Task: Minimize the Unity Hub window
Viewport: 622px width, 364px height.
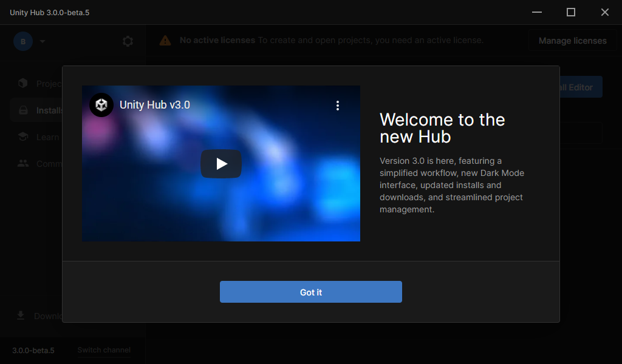Action: point(537,12)
